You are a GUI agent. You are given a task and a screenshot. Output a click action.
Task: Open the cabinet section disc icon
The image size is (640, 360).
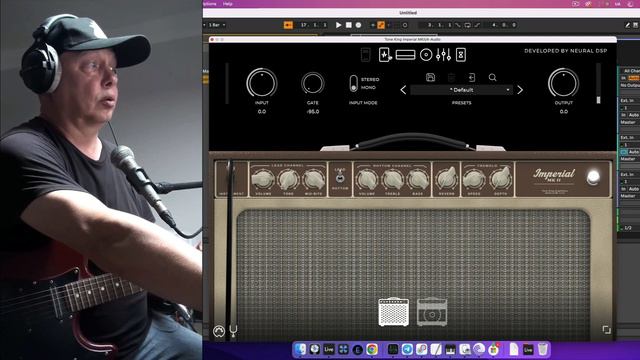(426, 55)
